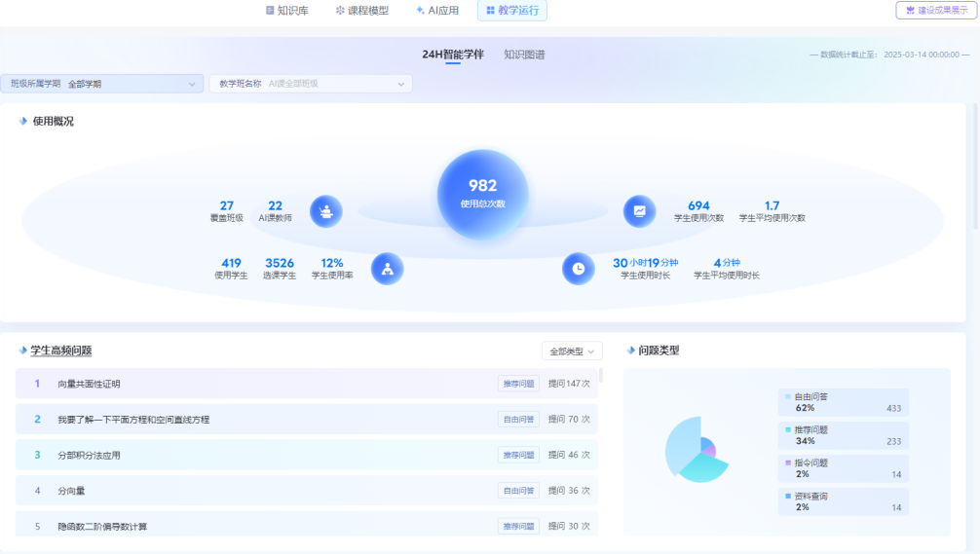The width and height of the screenshot is (980, 554).
Task: Select the 24H智能学伴 sub-tab
Action: pos(453,55)
